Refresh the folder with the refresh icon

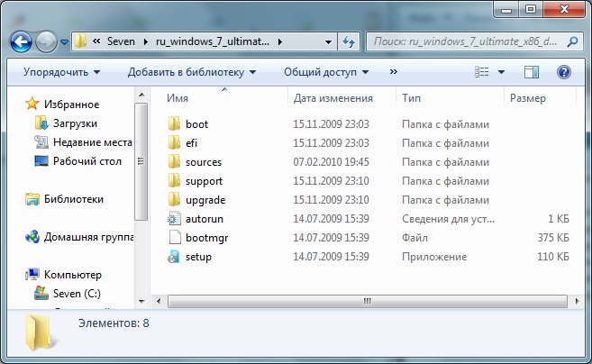(348, 41)
